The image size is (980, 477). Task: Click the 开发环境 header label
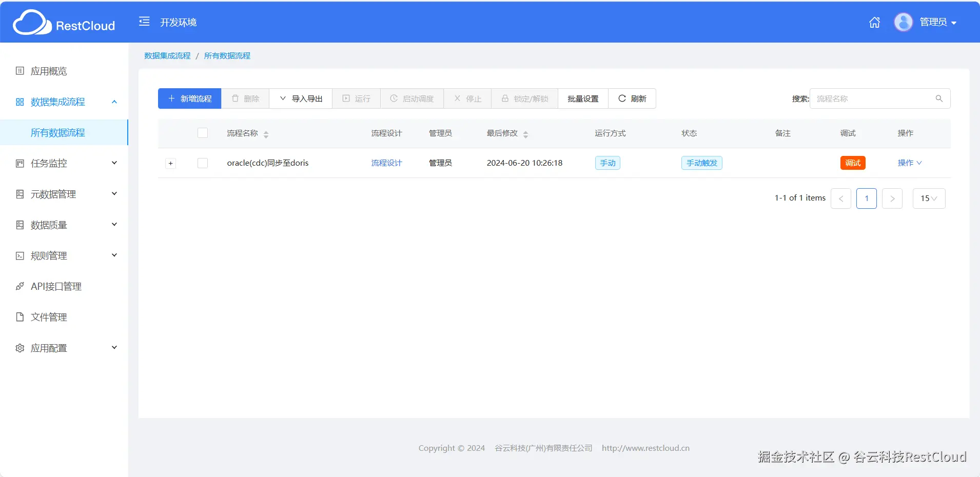(178, 22)
